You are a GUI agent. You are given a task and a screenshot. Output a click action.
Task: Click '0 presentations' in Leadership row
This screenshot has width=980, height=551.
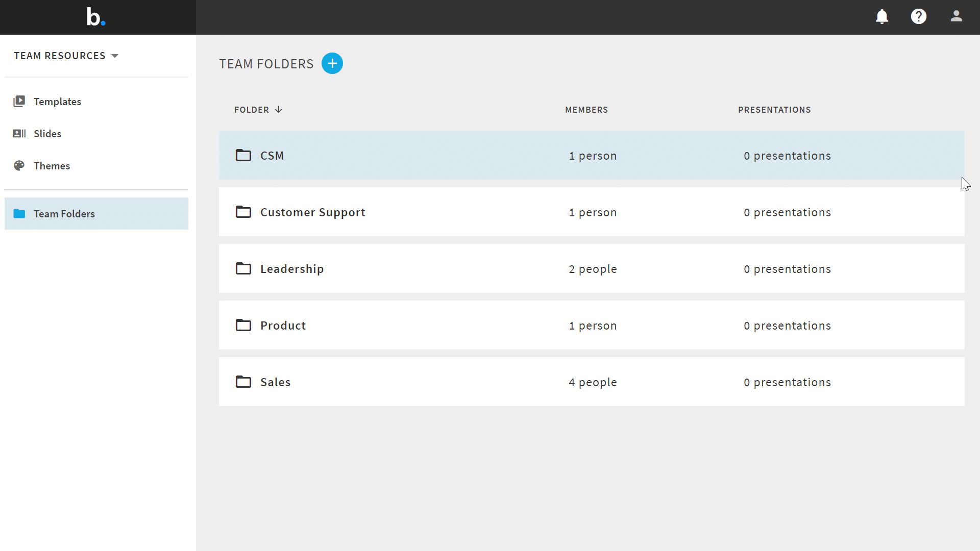788,269
